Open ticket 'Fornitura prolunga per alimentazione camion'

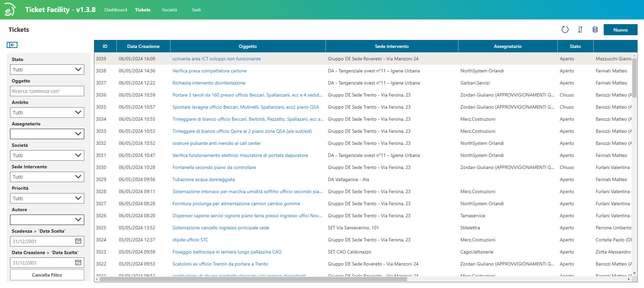(x=236, y=204)
